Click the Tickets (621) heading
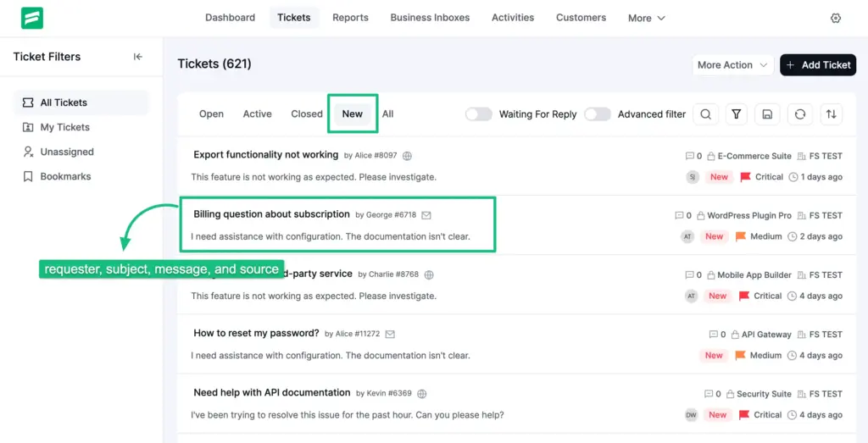This screenshot has height=443, width=868. click(x=214, y=64)
